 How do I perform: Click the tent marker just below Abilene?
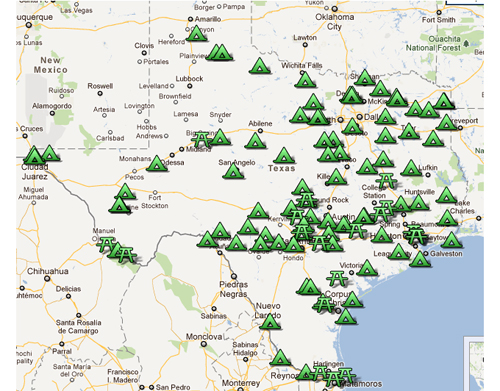(x=255, y=141)
